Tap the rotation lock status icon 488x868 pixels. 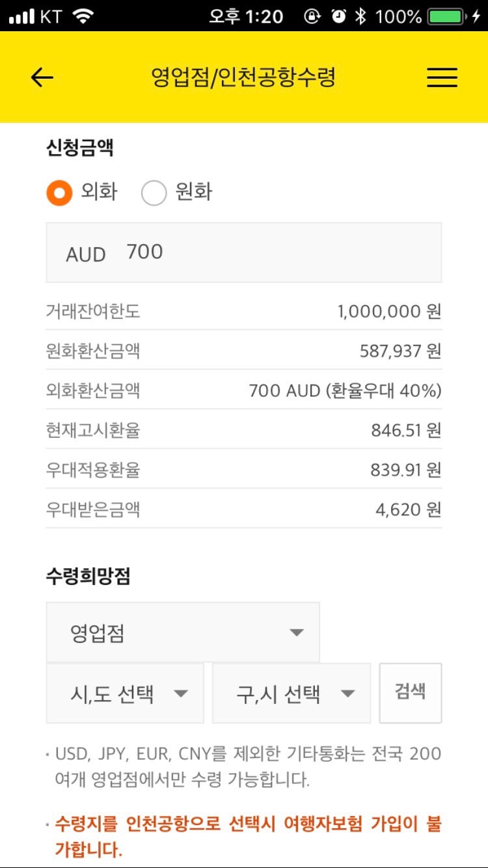tap(313, 16)
